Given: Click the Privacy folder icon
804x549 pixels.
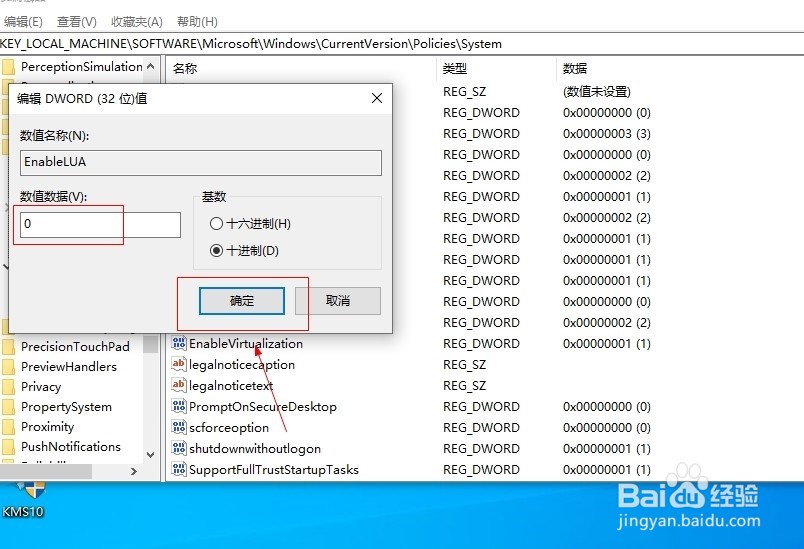Looking at the screenshot, I should [x=8, y=387].
